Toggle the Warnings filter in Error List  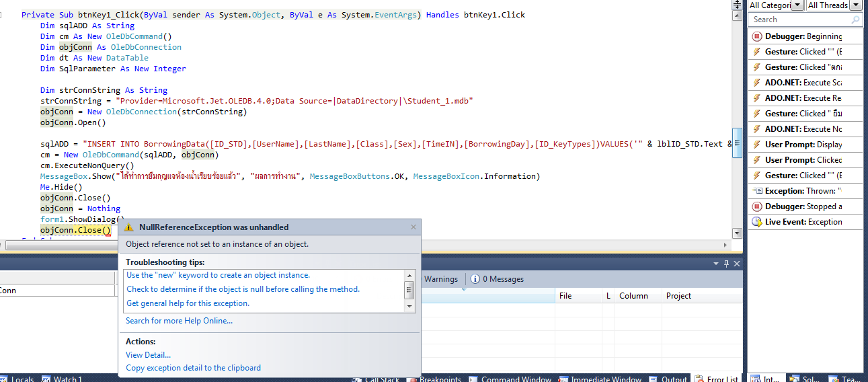click(x=440, y=279)
